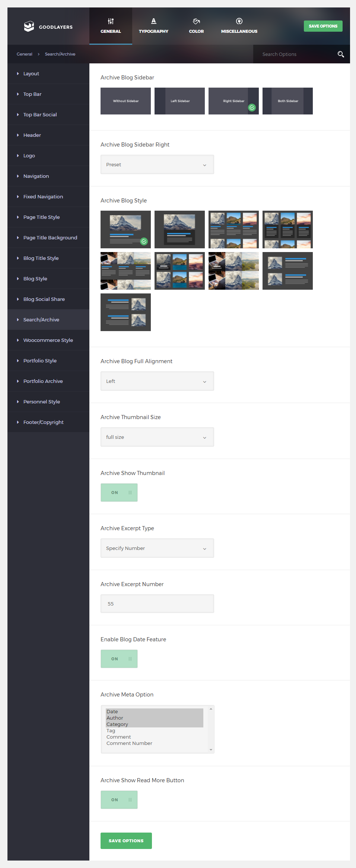The height and width of the screenshot is (868, 356).
Task: Expand the Top Bar sidebar section
Action: (48, 94)
